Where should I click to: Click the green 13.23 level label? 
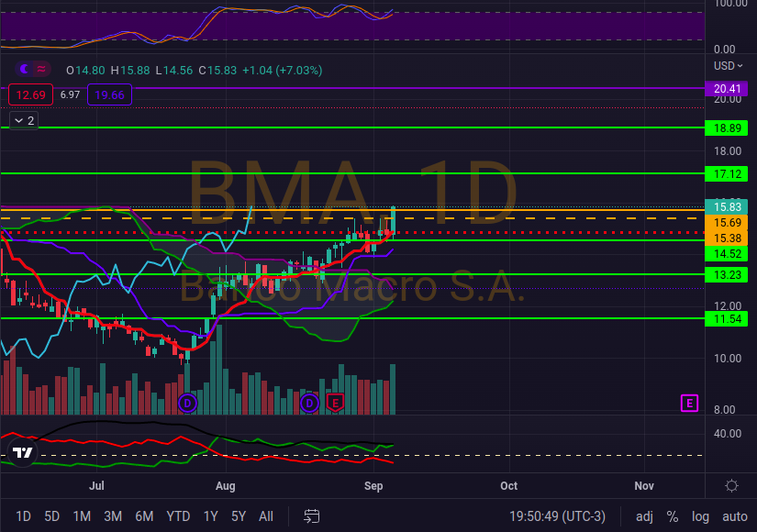[x=727, y=274]
